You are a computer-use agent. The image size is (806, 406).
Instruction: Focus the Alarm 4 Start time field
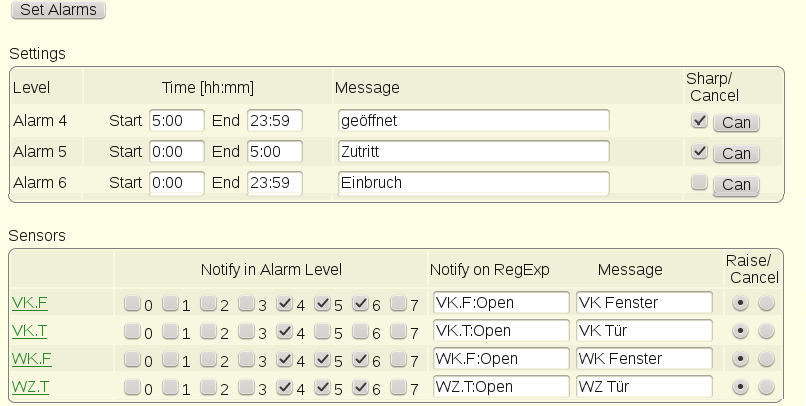[177, 120]
